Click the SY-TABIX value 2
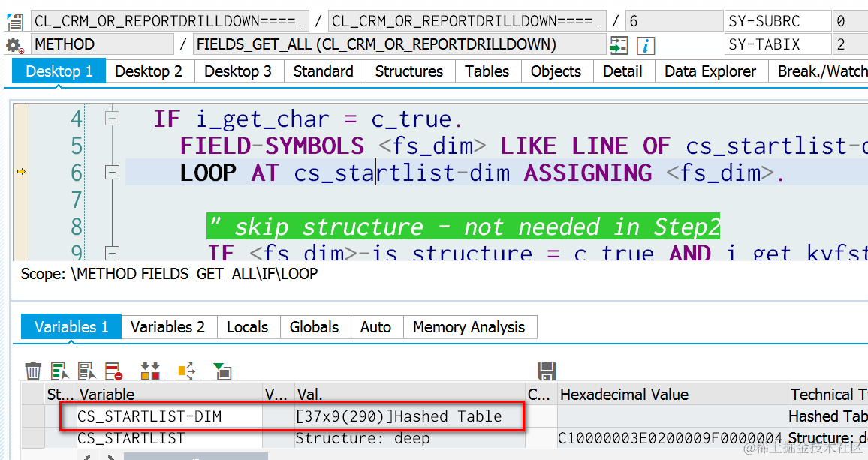This screenshot has width=868, height=460. click(850, 44)
